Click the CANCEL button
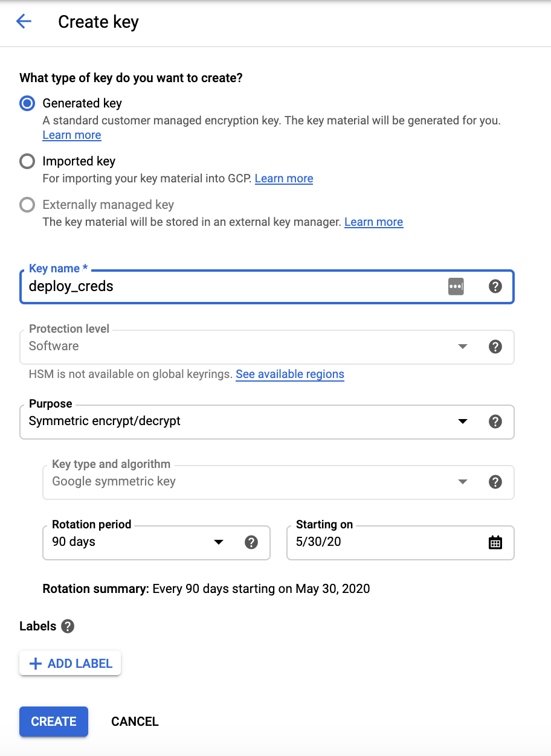The height and width of the screenshot is (756, 551). point(134,721)
